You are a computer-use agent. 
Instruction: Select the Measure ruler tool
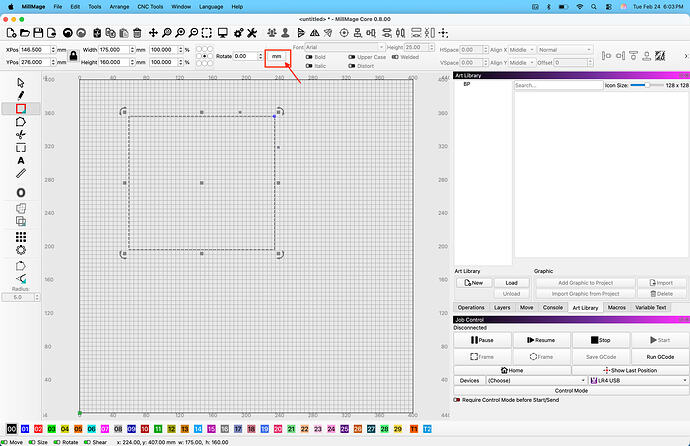pos(21,173)
